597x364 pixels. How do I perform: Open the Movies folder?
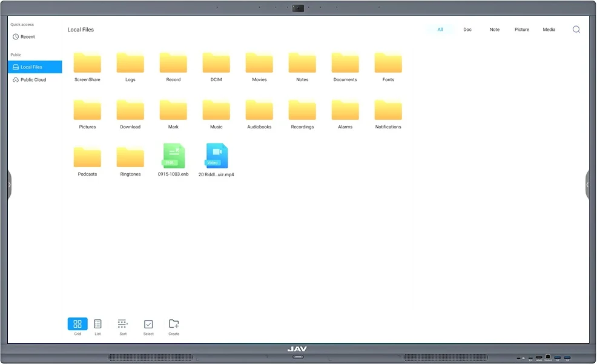[x=259, y=64]
